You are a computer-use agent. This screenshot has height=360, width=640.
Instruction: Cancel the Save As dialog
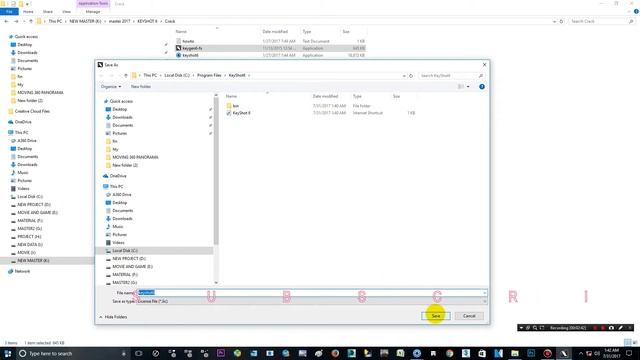[469, 316]
